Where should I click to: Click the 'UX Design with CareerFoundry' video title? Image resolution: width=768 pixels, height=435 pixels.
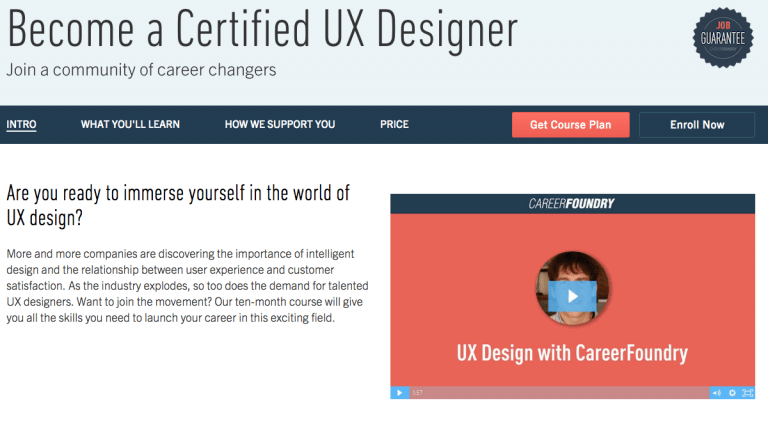(x=572, y=353)
